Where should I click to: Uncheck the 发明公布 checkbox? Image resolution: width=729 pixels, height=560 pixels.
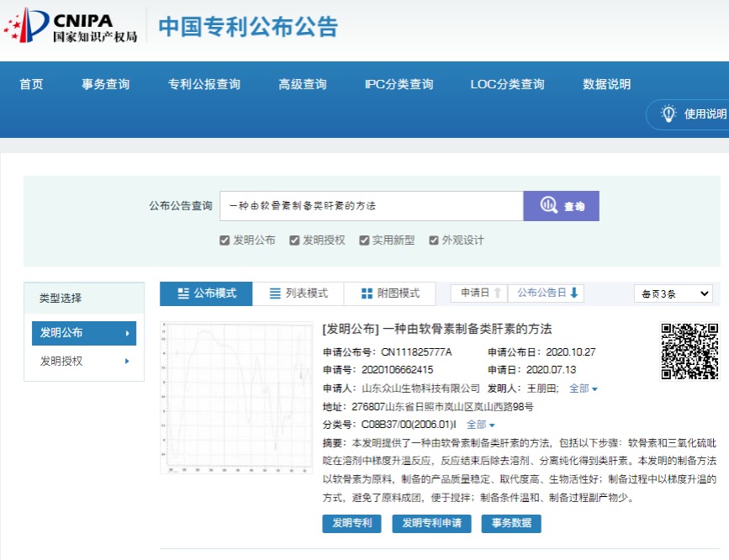225,240
